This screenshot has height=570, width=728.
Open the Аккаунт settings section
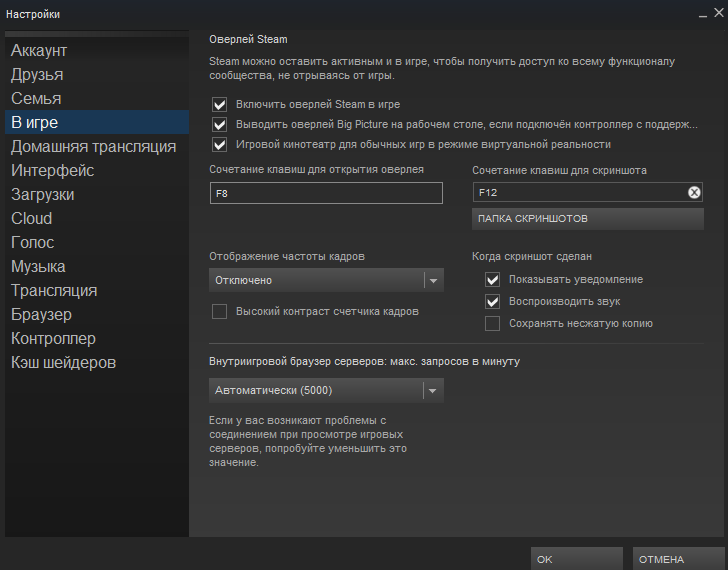97,50
